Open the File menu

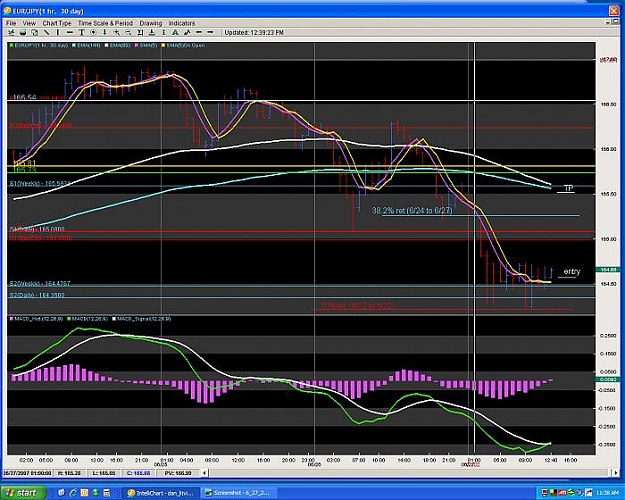point(11,23)
